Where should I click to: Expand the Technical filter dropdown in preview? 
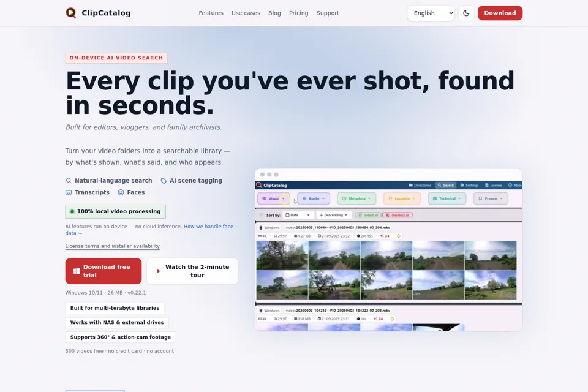tap(447, 198)
